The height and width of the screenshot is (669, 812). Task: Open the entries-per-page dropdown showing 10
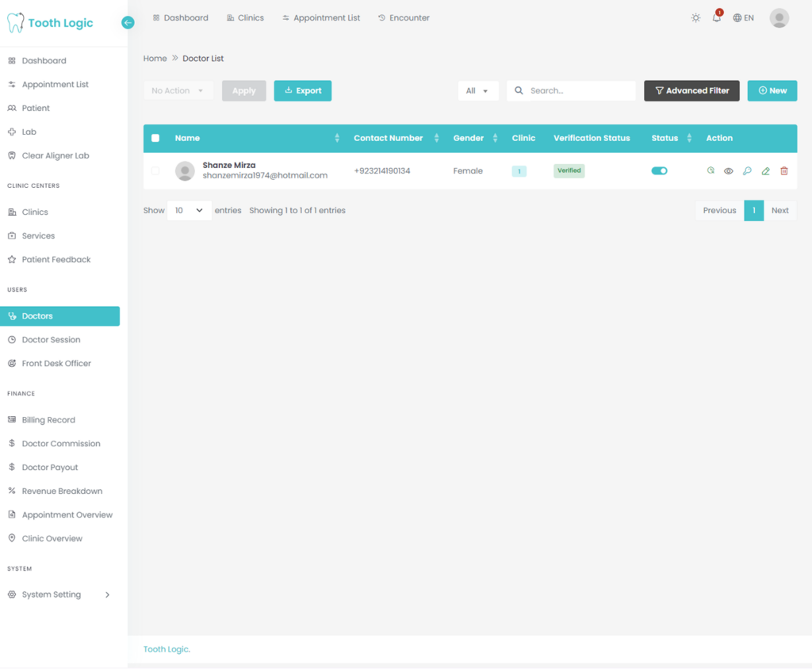tap(189, 210)
